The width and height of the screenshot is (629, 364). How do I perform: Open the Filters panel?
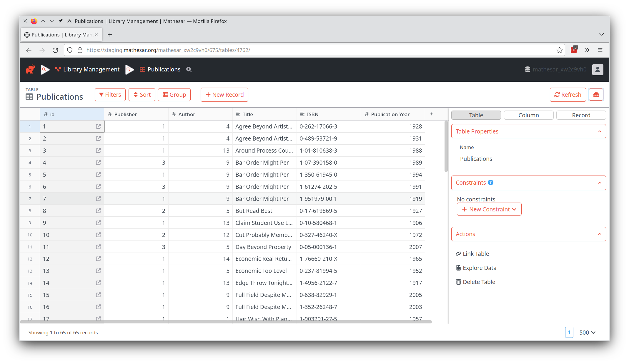[110, 94]
